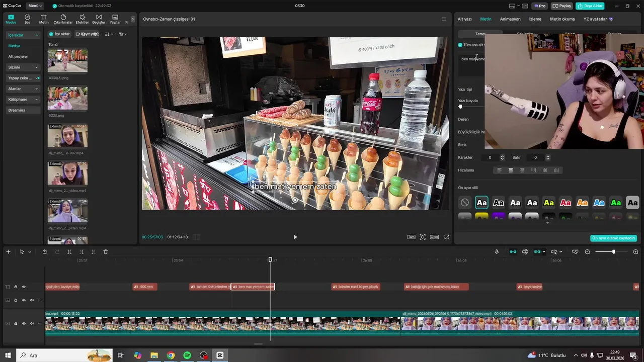Switch to the Alt yazı tab
Image resolution: width=644 pixels, height=362 pixels.
tap(464, 19)
